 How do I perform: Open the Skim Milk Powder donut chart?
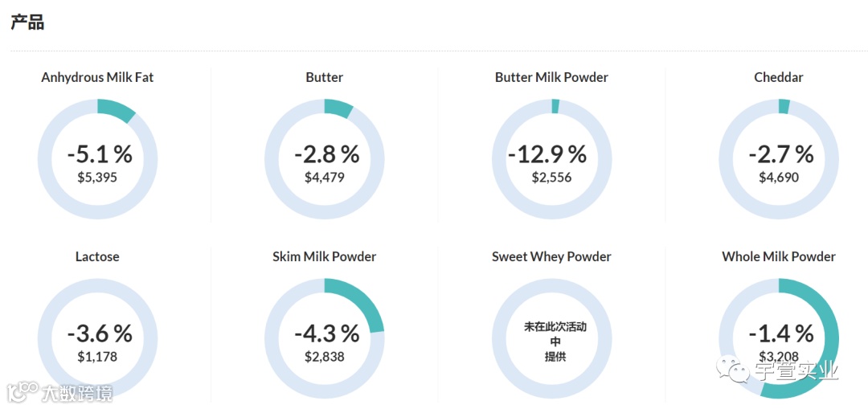325,338
